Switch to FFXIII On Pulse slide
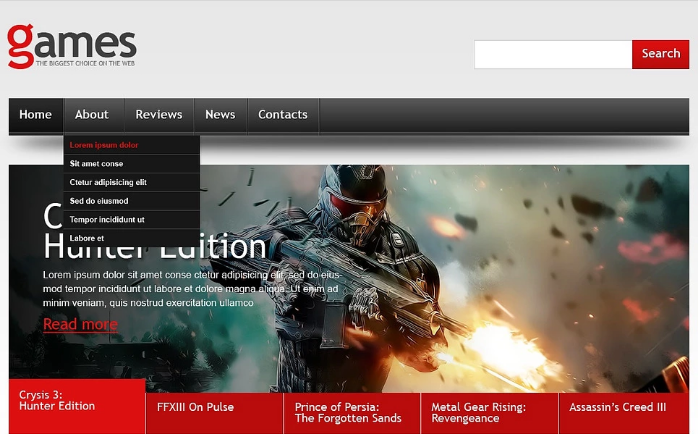The width and height of the screenshot is (698, 434). click(215, 413)
